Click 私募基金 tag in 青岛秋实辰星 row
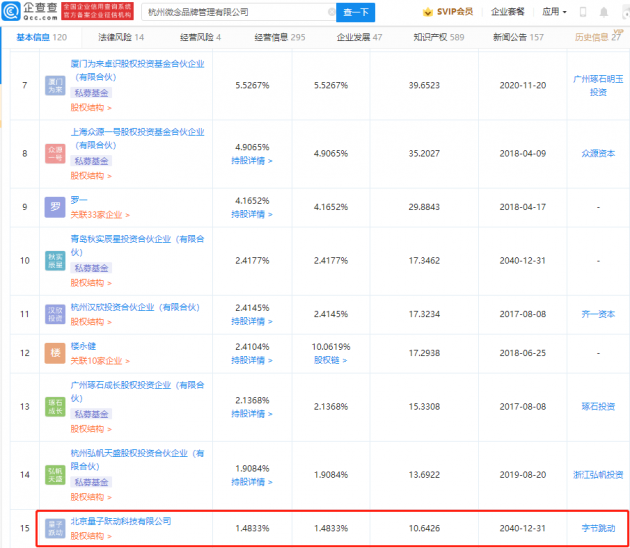 point(91,268)
